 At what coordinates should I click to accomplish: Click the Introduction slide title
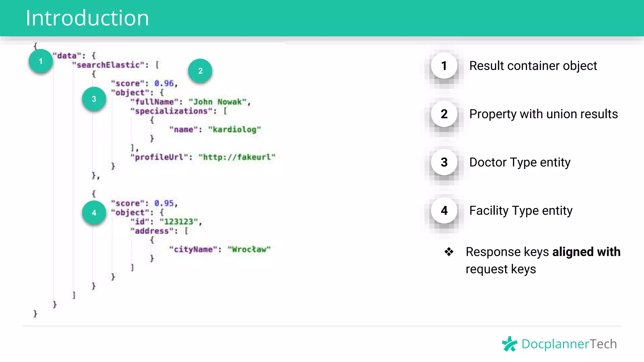tap(87, 18)
